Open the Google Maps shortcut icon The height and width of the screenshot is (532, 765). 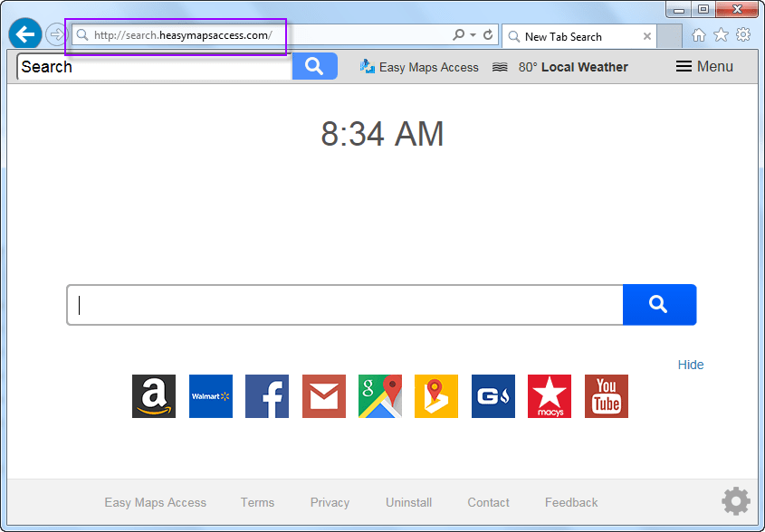coord(380,396)
